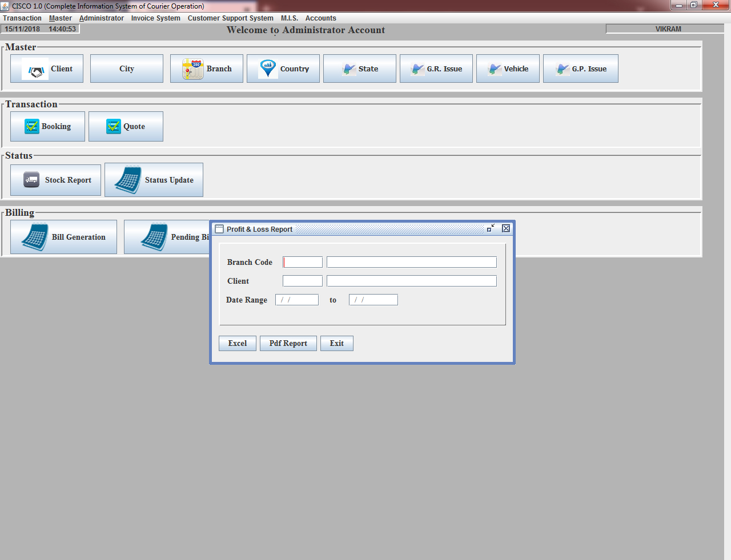Click the calendar icon on Status Update
The image size is (731, 560).
pos(128,180)
